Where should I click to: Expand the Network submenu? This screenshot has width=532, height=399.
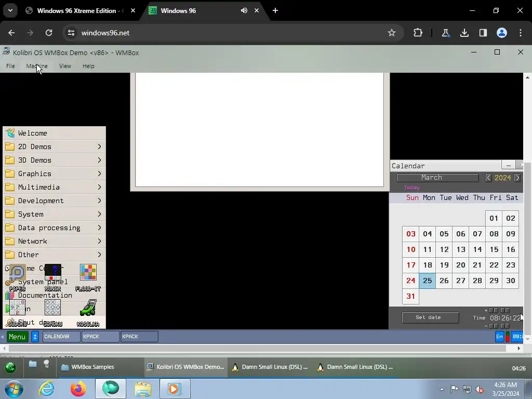point(54,241)
